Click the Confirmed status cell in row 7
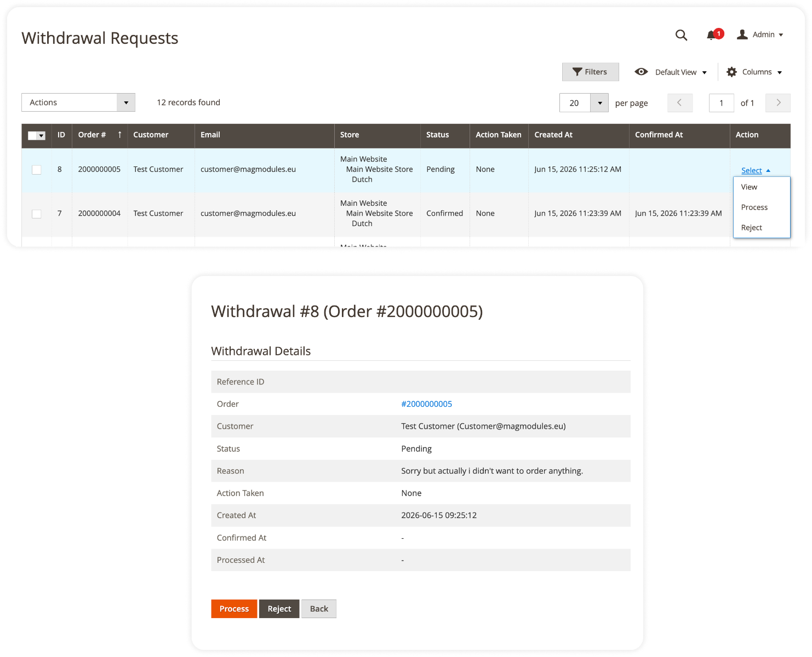Image resolution: width=812 pixels, height=657 pixels. pyautogui.click(x=444, y=214)
